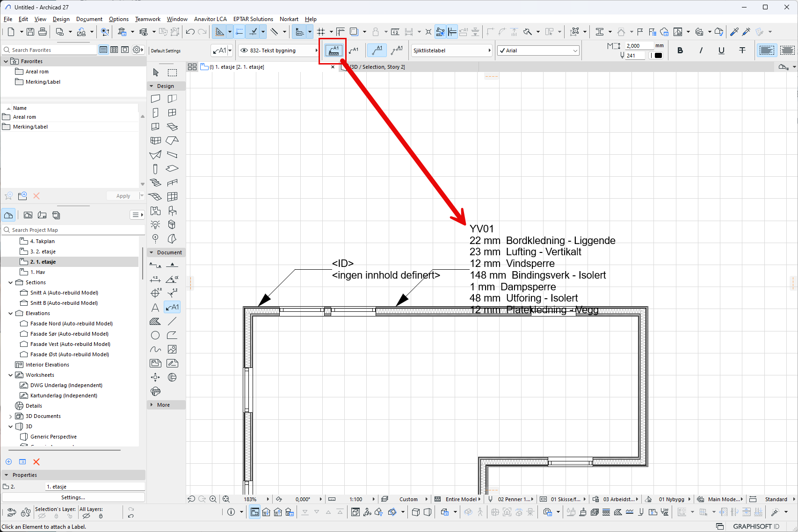798x532 pixels.
Task: Open the Arial font dropdown
Action: click(x=538, y=50)
